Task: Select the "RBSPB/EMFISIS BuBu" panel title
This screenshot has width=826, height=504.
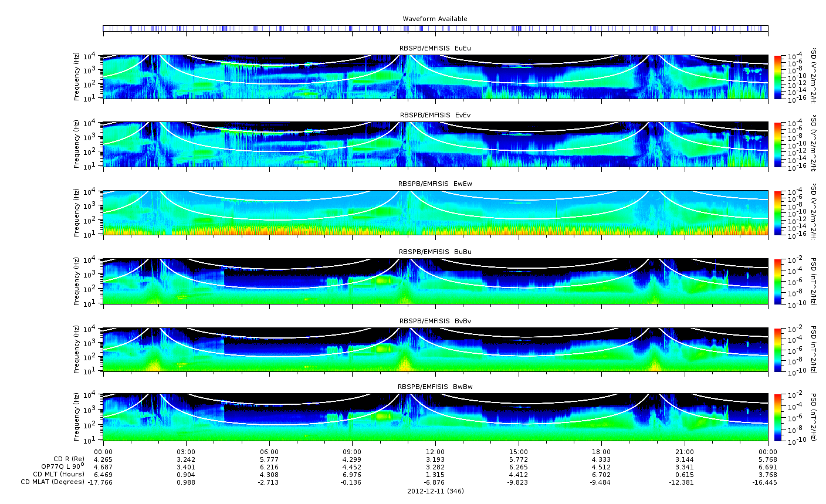Action: tap(435, 252)
